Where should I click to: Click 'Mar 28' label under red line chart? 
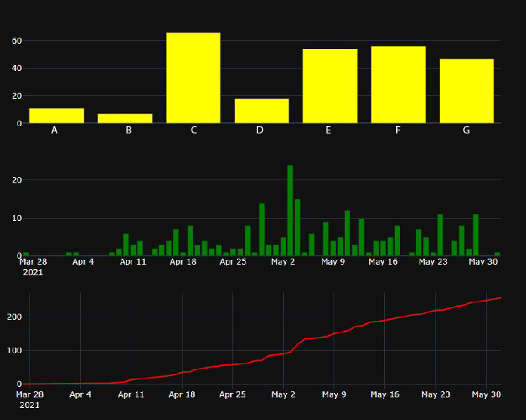pos(30,394)
